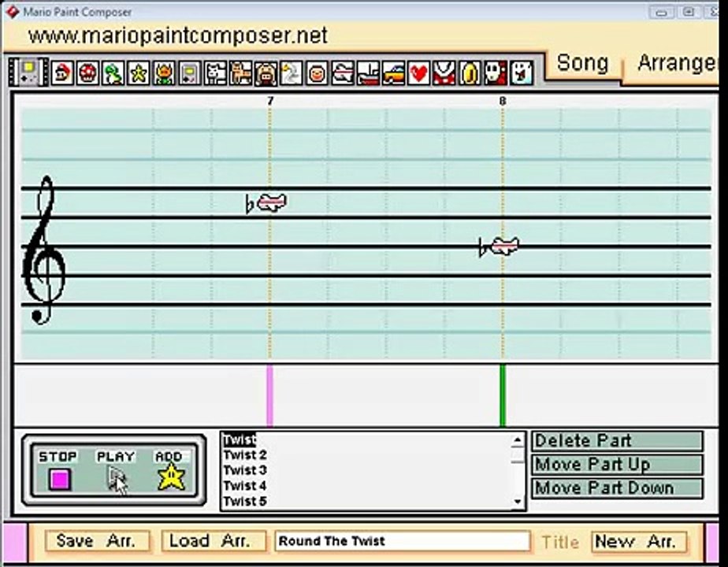Viewport: 728px width, 567px height.
Task: Click the measure 8 number marker
Action: [503, 100]
